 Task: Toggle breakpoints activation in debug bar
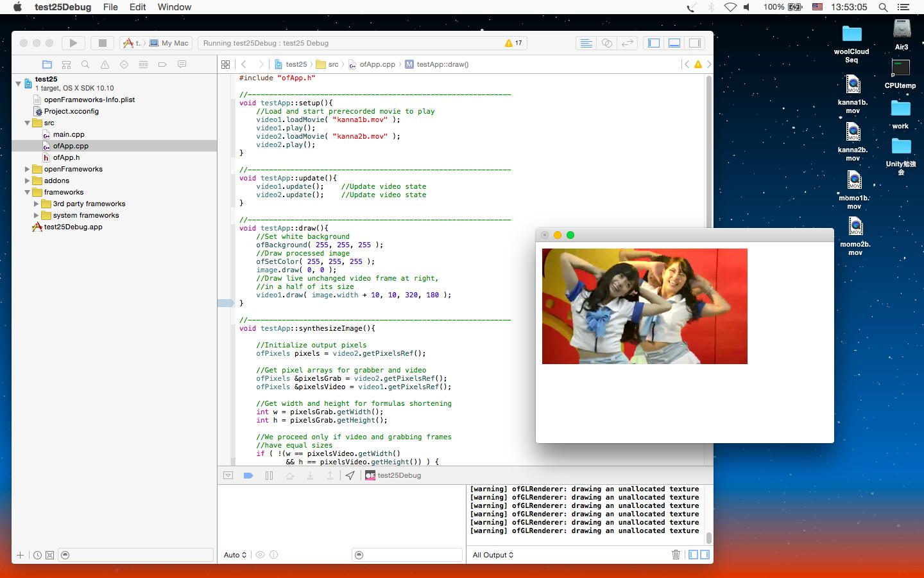coord(248,475)
